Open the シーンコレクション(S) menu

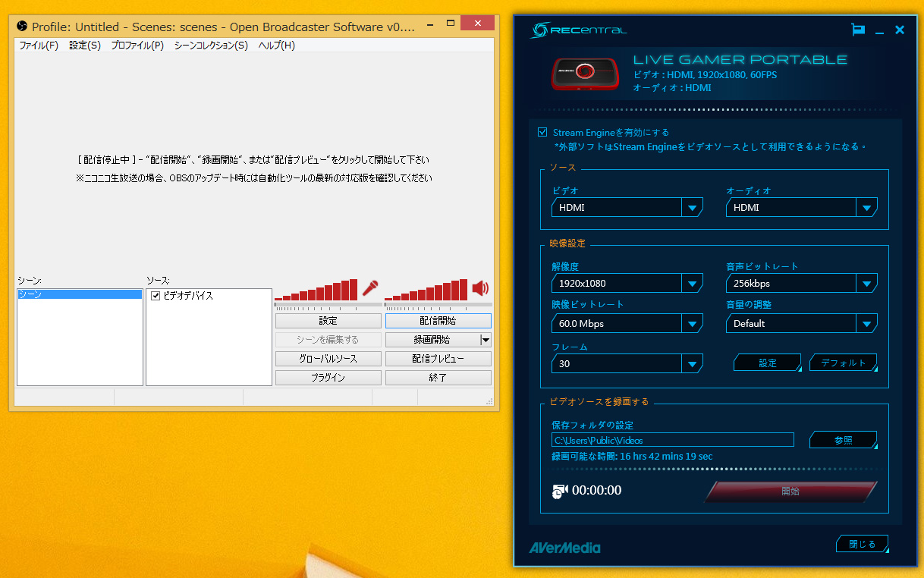click(211, 46)
